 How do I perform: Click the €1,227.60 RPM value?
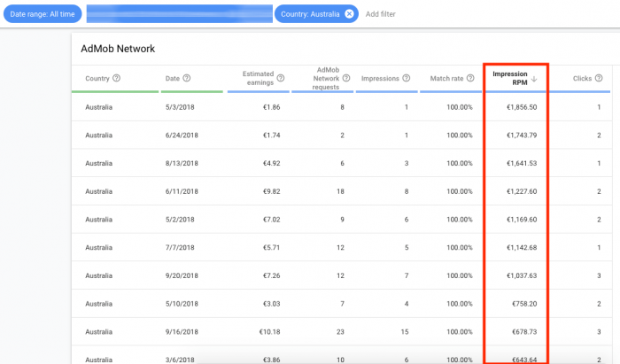click(522, 191)
